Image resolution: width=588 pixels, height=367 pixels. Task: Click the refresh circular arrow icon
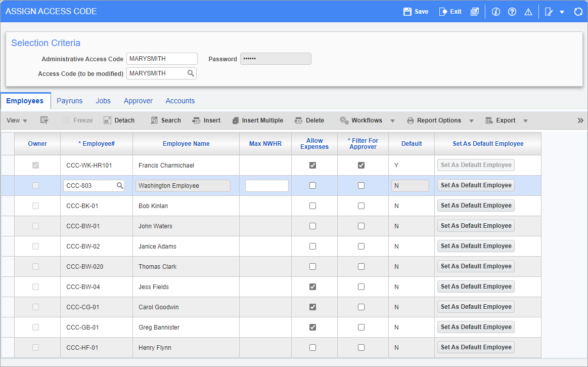point(578,12)
